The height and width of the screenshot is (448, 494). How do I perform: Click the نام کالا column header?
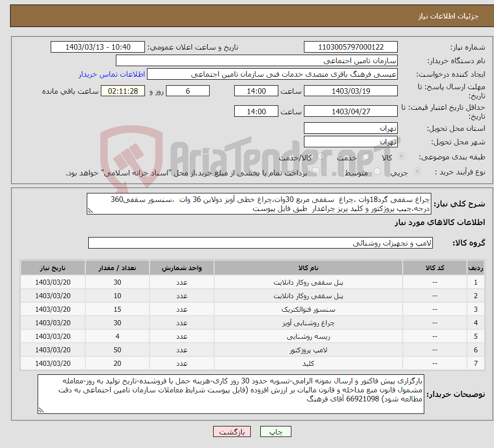click(x=308, y=268)
